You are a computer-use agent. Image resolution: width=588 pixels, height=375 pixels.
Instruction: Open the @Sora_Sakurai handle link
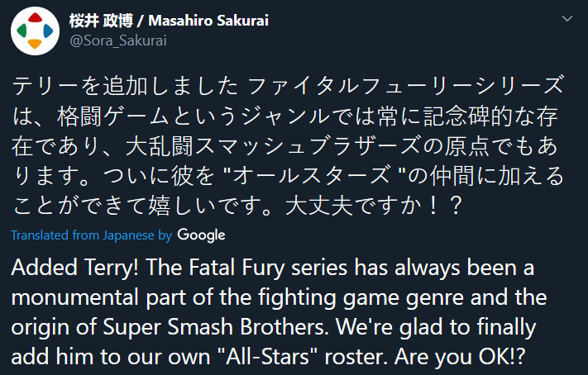(118, 40)
